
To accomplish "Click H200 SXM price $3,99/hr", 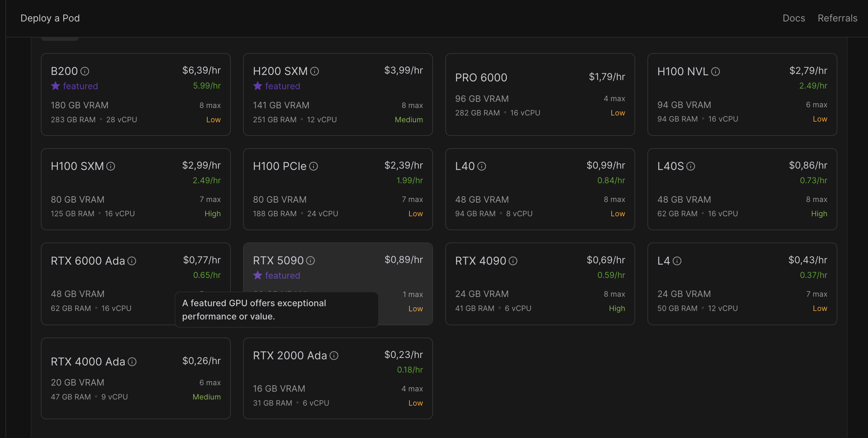I will pyautogui.click(x=403, y=71).
